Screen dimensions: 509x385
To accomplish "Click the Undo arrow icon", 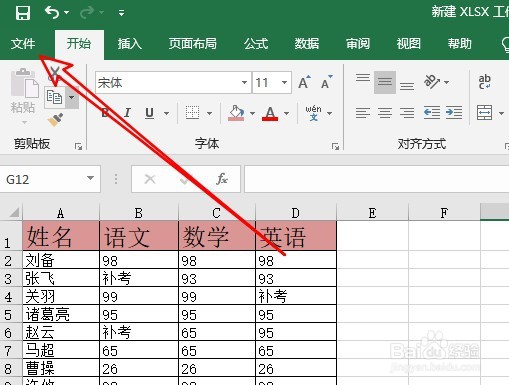I will pyautogui.click(x=52, y=13).
